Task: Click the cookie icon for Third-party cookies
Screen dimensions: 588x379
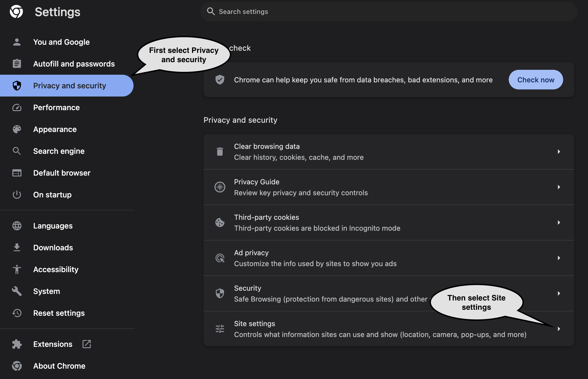Action: (220, 222)
